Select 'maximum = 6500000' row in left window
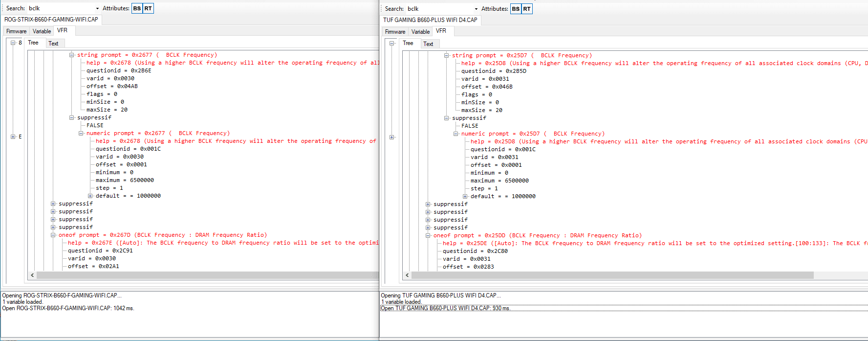The image size is (868, 341). [125, 180]
